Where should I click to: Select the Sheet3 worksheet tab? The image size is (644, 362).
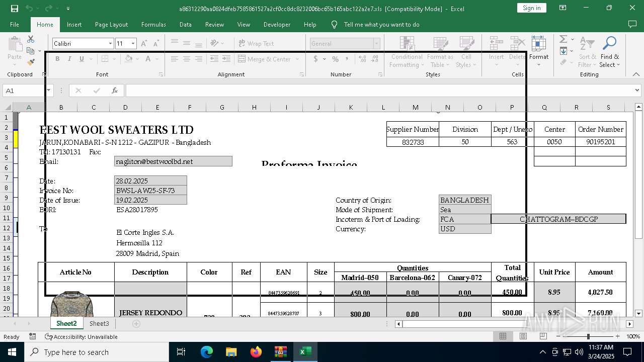(99, 323)
